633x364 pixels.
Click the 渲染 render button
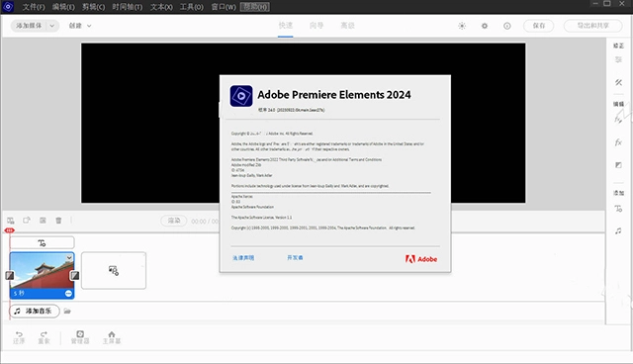pos(174,221)
